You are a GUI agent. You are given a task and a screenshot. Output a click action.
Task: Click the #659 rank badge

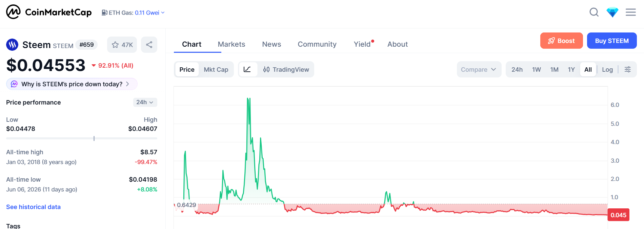[86, 45]
